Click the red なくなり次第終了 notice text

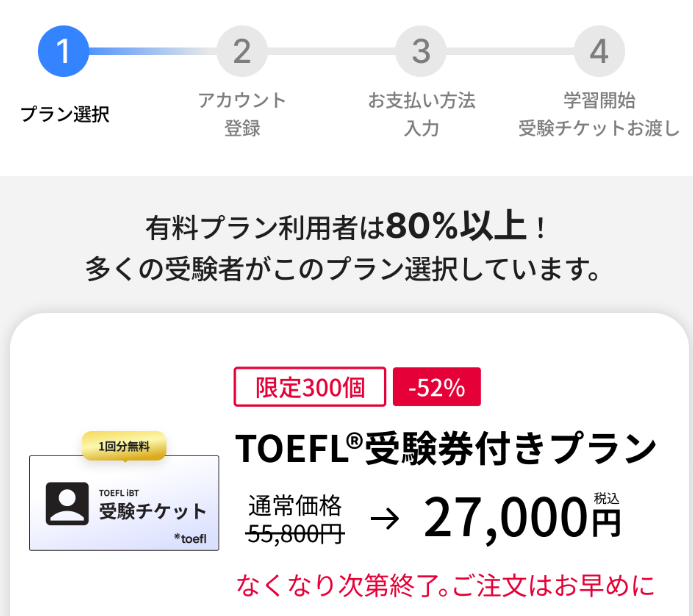[445, 584]
